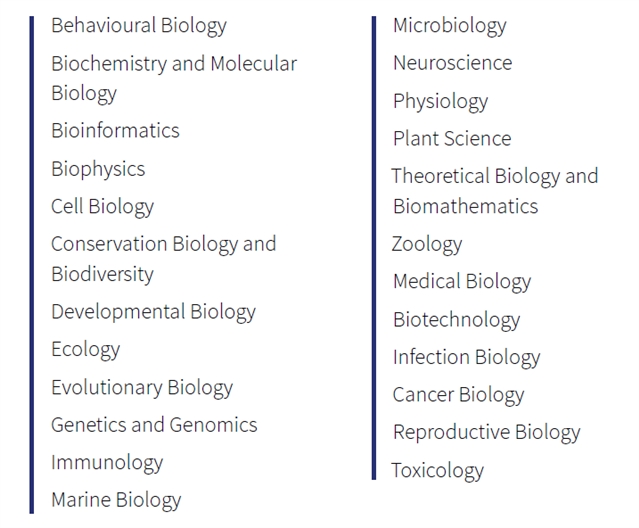639x528 pixels.
Task: Open the Zoology link
Action: click(427, 245)
